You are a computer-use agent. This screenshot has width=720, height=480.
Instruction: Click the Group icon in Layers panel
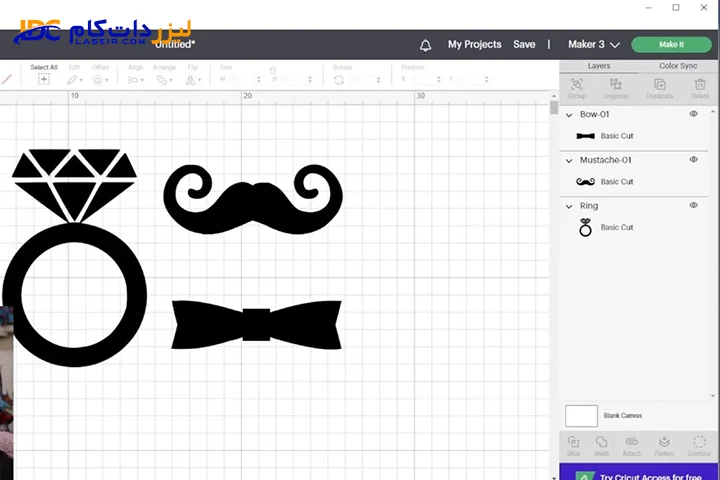(x=577, y=85)
